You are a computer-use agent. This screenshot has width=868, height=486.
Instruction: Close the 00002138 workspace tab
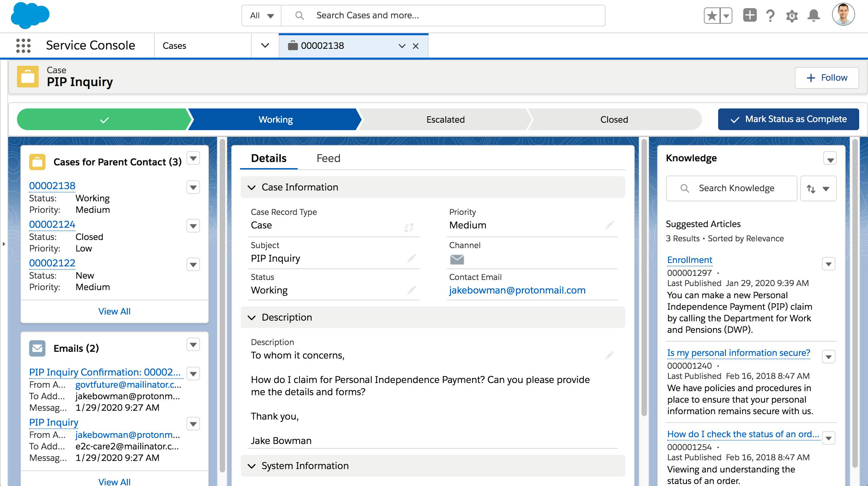416,46
